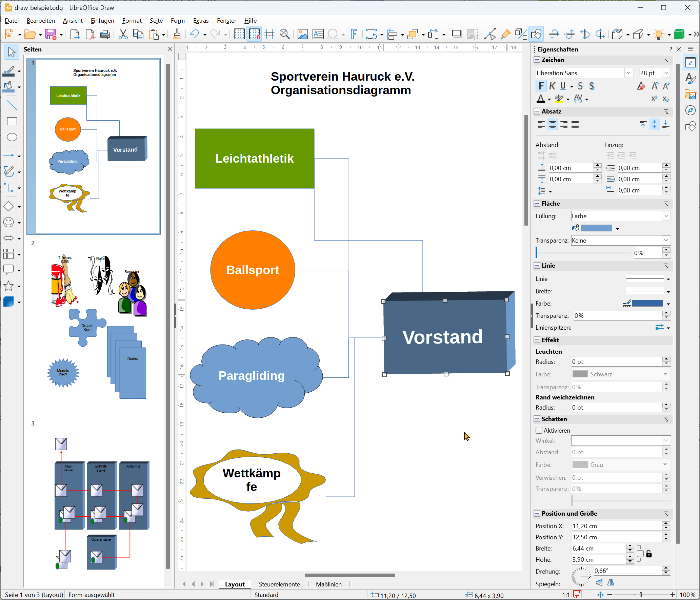Click the Drehung rotation dial

coord(582,577)
